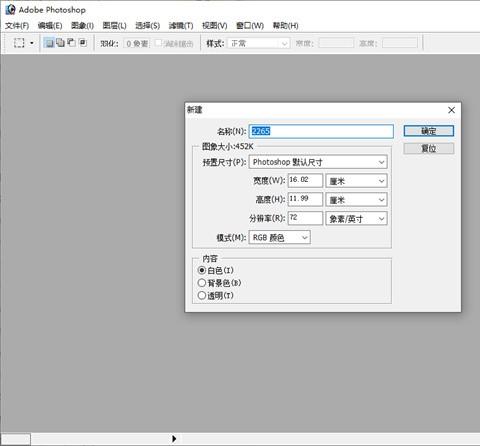Click the status bar flyout arrow
This screenshot has width=480, height=446.
click(x=174, y=439)
